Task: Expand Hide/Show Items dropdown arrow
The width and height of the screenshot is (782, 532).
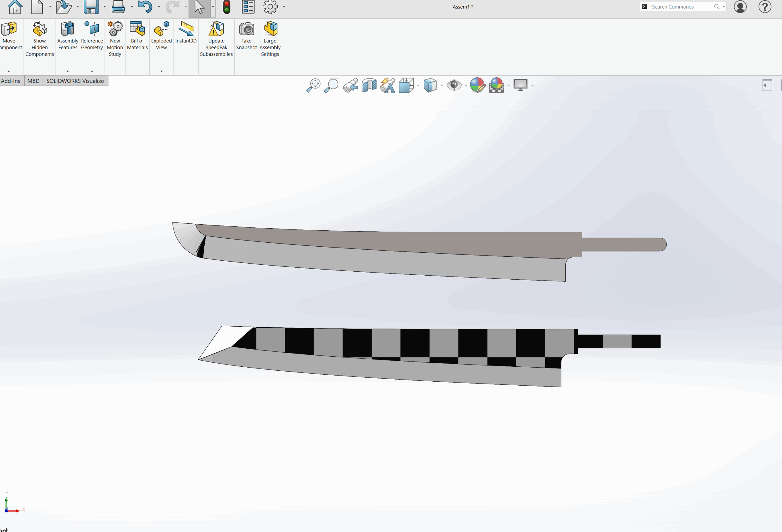Action: [x=466, y=86]
